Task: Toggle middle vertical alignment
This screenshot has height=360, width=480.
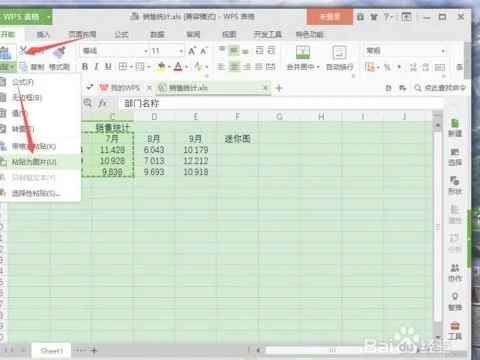Action: coord(234,51)
